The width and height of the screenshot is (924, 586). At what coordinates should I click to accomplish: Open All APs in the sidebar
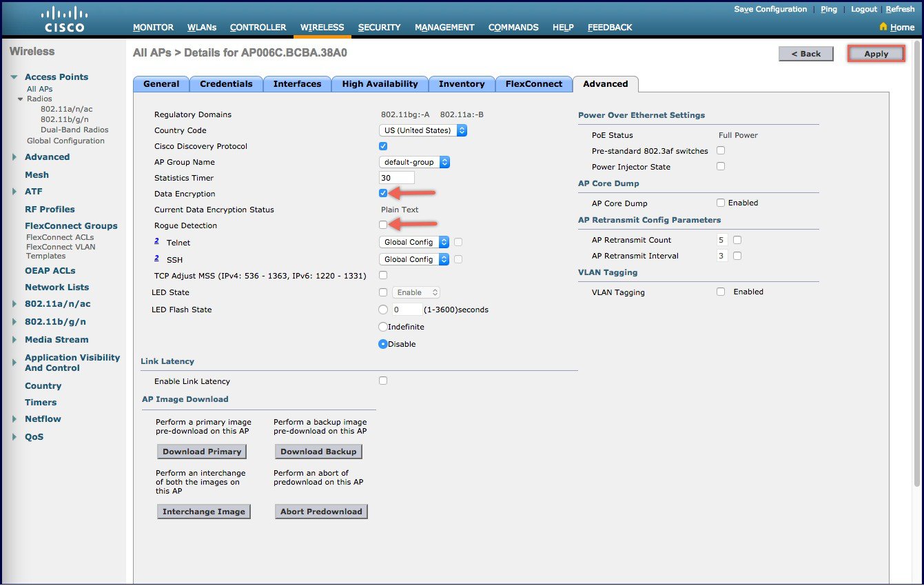39,89
